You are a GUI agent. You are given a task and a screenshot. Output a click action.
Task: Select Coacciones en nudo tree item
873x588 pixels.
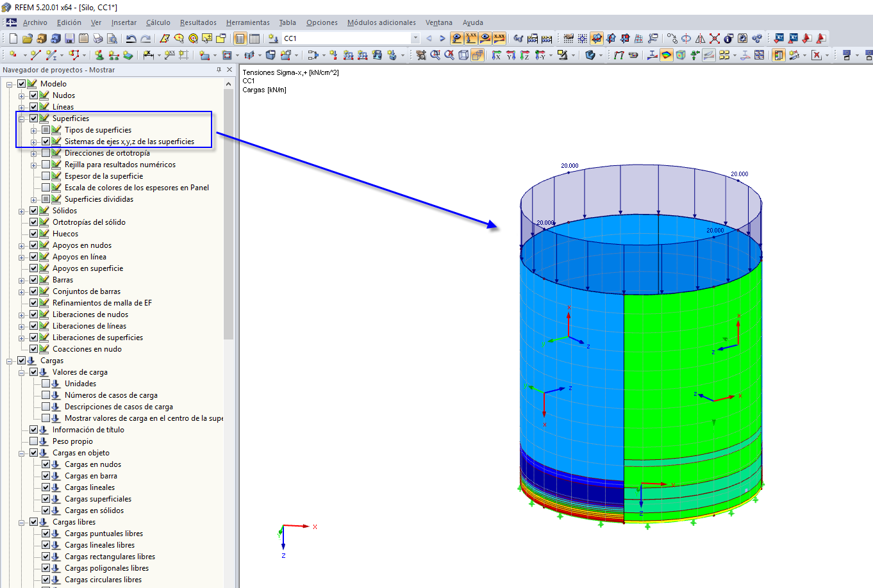pyautogui.click(x=87, y=349)
